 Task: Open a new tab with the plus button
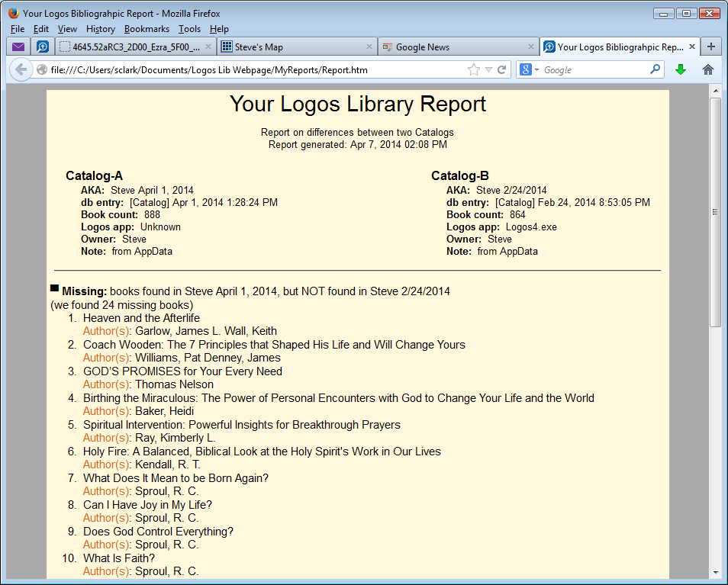click(710, 47)
